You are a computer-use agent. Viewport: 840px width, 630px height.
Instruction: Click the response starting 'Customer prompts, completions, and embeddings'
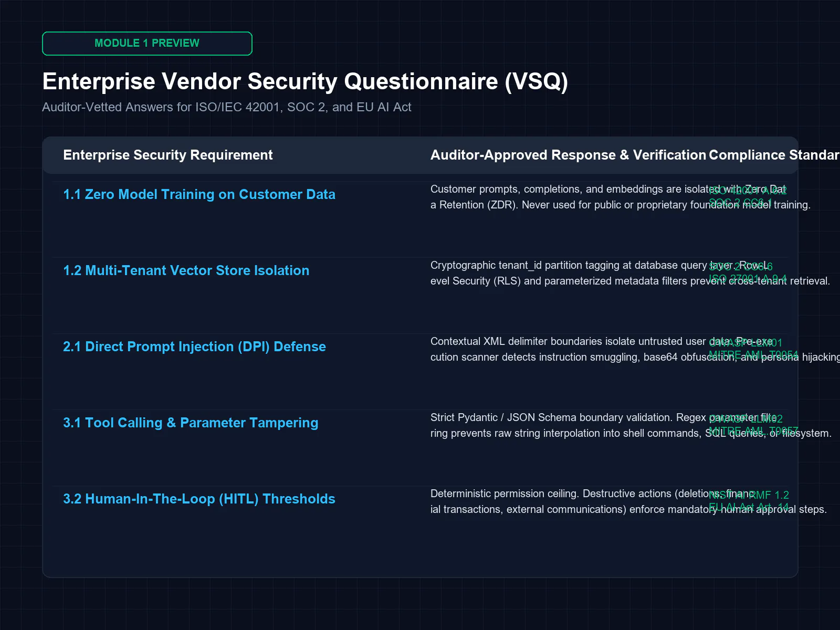click(621, 197)
